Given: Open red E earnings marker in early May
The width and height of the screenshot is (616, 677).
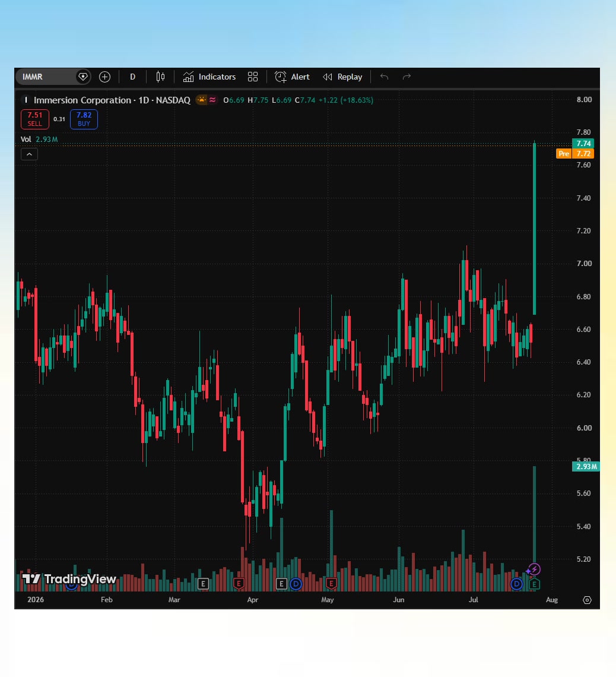Looking at the screenshot, I should click(x=331, y=584).
